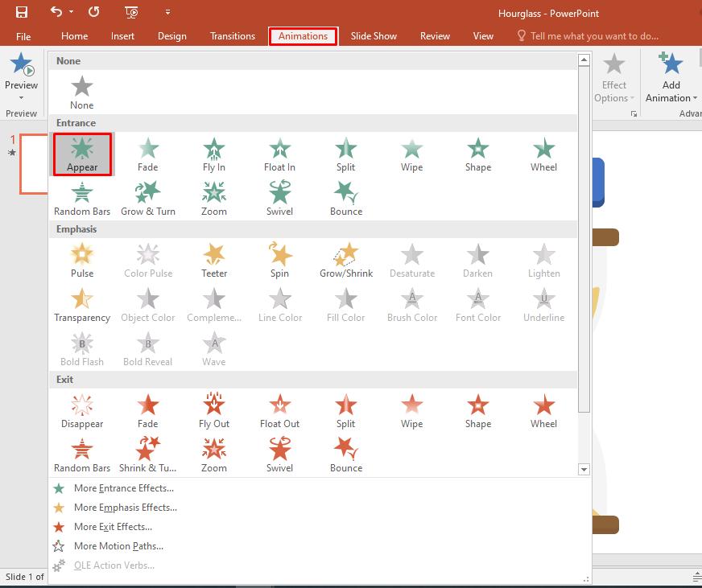
Task: Switch to the Transitions tab
Action: click(232, 35)
